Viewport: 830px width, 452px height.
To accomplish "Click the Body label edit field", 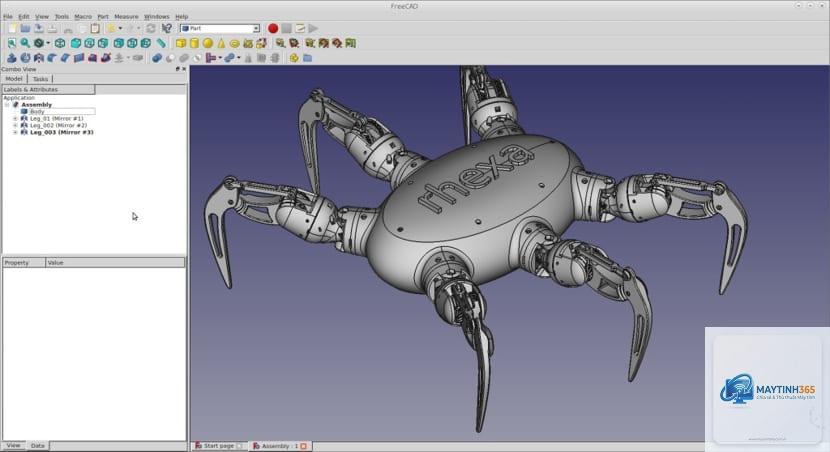I will (x=62, y=112).
